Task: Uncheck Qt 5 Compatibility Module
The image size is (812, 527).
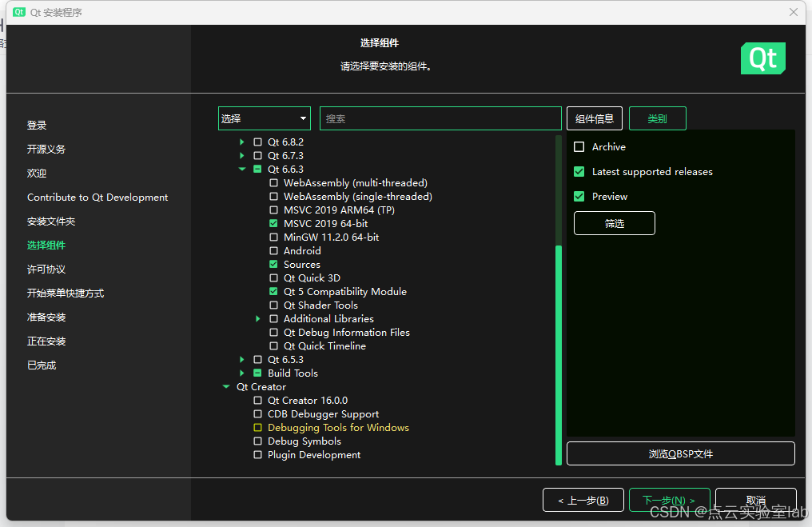Action: pos(273,291)
